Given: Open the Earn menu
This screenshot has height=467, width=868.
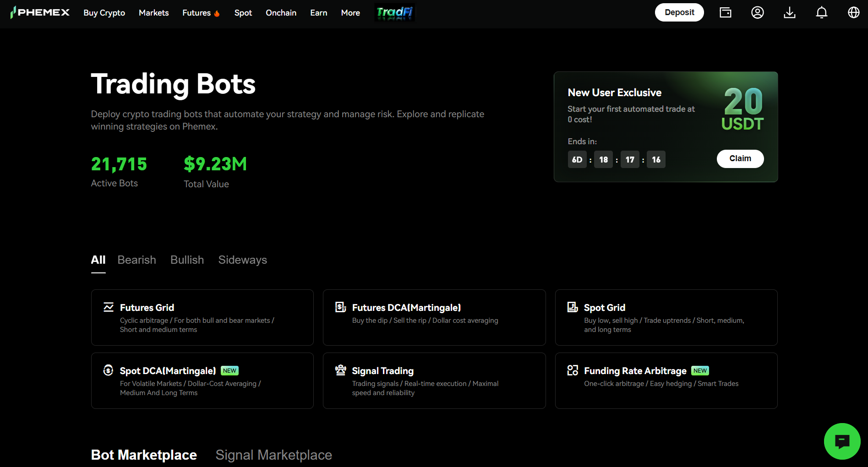Looking at the screenshot, I should [x=319, y=13].
